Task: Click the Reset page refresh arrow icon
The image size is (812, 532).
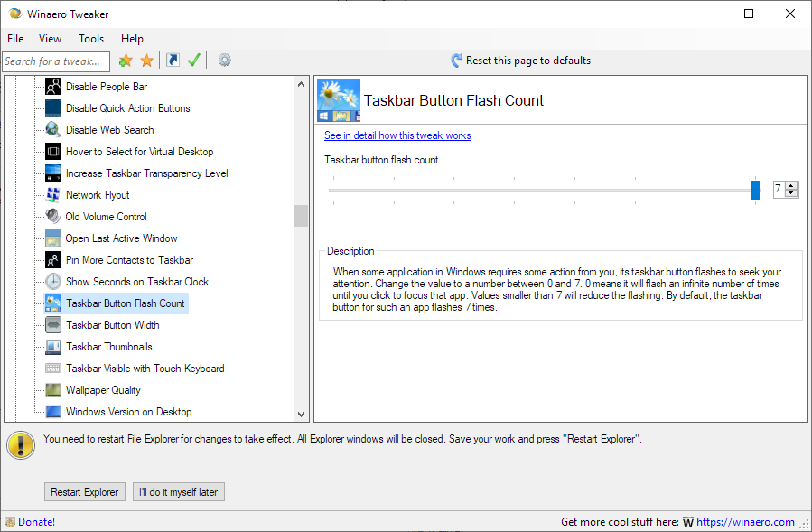Action: [456, 61]
